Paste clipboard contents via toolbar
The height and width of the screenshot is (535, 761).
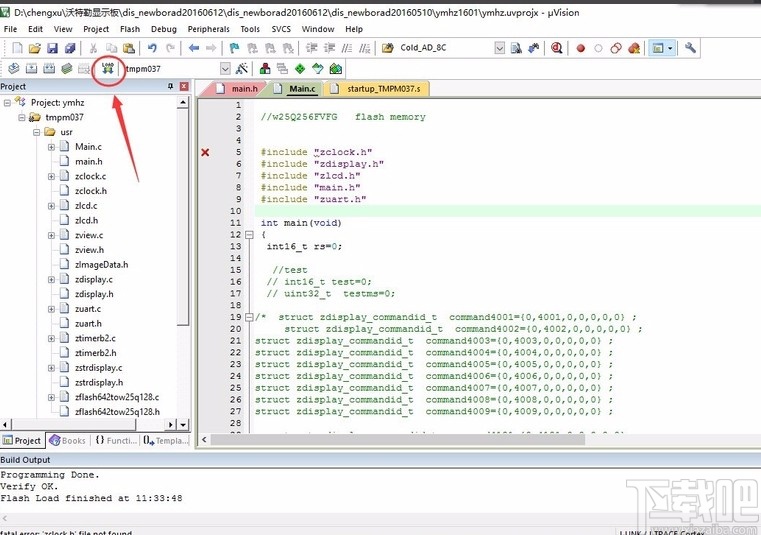129,48
